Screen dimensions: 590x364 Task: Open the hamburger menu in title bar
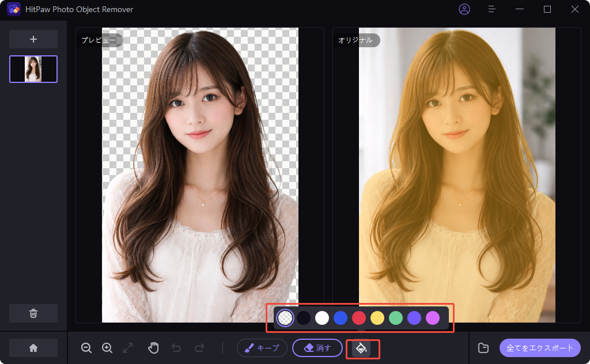[492, 9]
